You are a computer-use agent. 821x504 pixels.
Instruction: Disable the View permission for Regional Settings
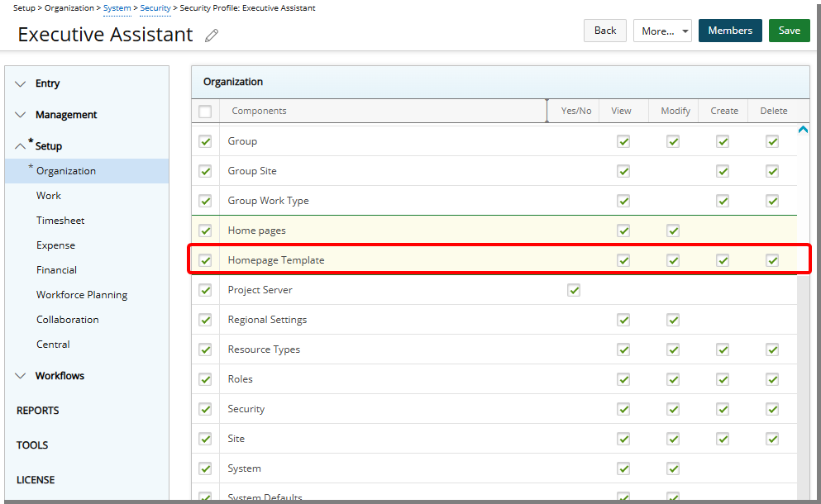pyautogui.click(x=623, y=320)
